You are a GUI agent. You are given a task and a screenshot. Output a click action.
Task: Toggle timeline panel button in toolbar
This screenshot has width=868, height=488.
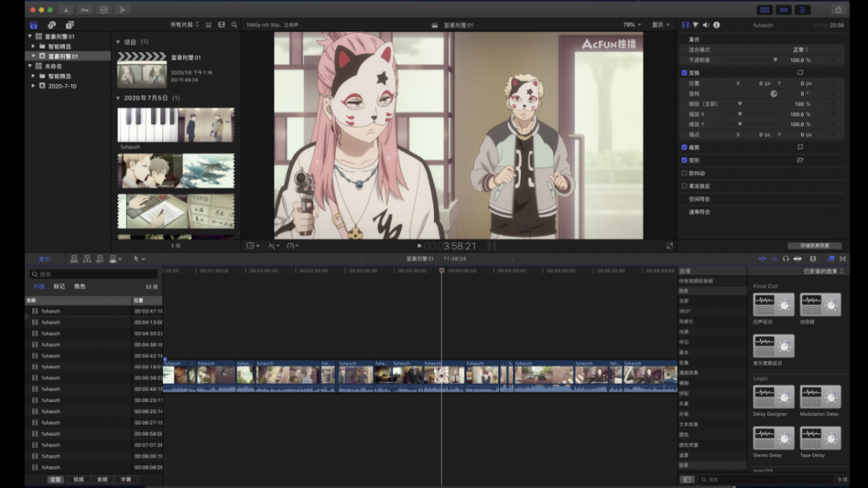click(783, 10)
